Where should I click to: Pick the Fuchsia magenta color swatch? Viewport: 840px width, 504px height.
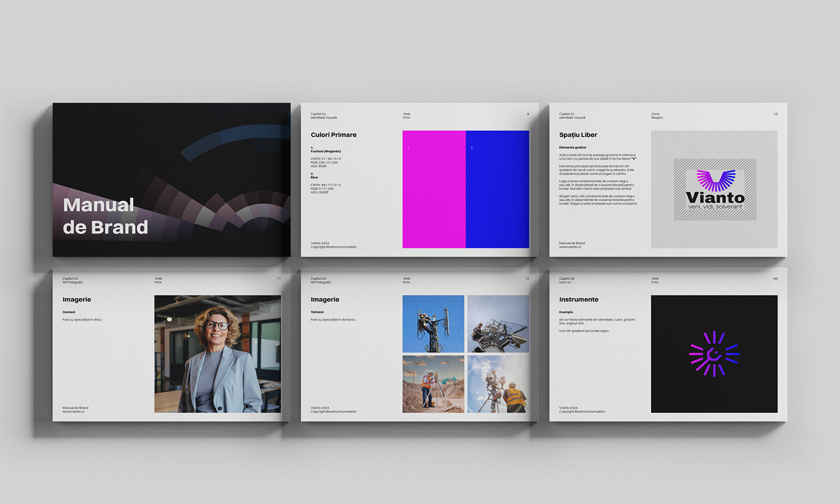[434, 189]
